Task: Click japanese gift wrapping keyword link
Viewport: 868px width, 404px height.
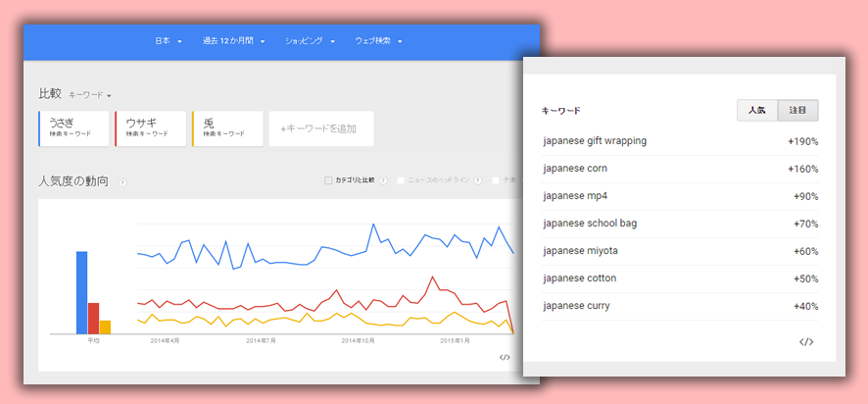Action: click(x=595, y=141)
